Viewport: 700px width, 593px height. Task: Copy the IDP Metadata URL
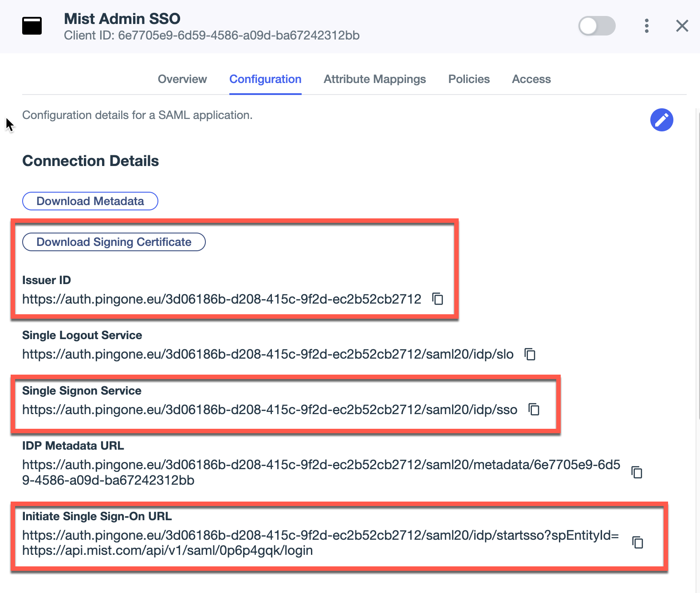(x=637, y=472)
